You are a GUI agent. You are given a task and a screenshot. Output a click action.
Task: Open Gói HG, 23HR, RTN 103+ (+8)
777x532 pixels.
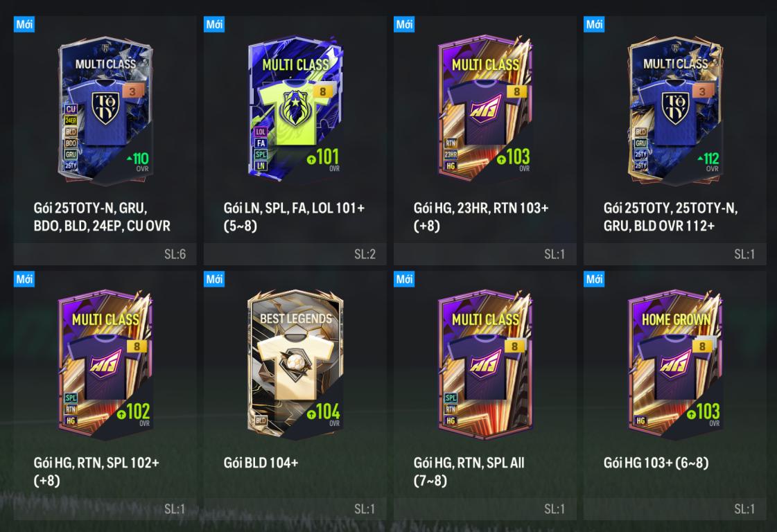[481, 216]
